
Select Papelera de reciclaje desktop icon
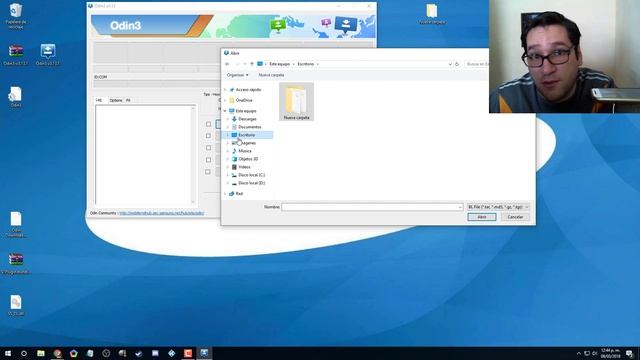(16, 16)
